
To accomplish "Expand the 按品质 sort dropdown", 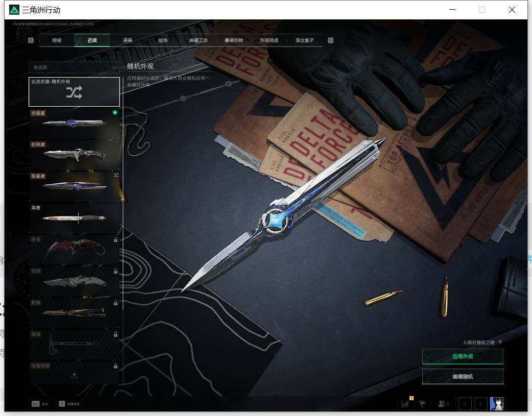I will [74, 67].
